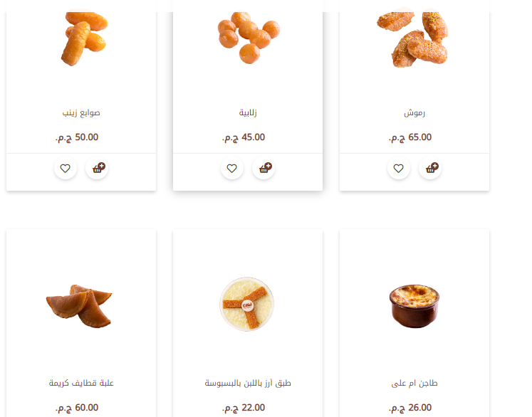Viewport: 532px width, 417px height.
Task: Click the رموش product title
Action: point(414,112)
